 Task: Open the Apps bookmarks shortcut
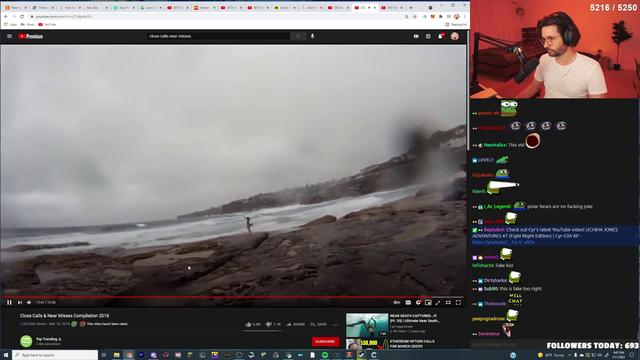[11, 24]
